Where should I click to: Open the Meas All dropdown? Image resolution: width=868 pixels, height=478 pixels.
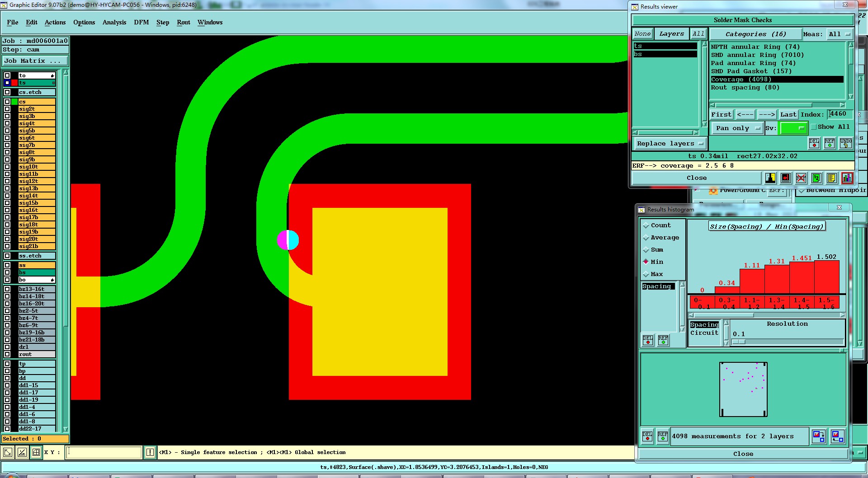click(x=840, y=34)
